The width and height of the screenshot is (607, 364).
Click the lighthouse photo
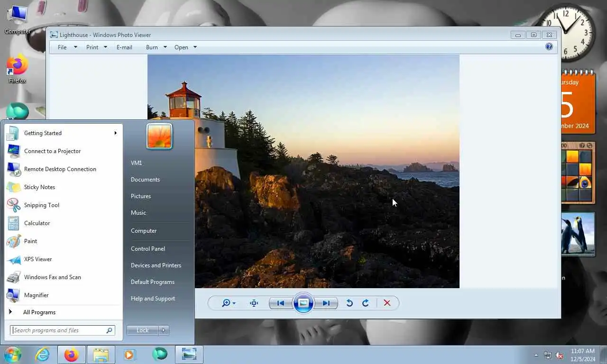tap(303, 171)
